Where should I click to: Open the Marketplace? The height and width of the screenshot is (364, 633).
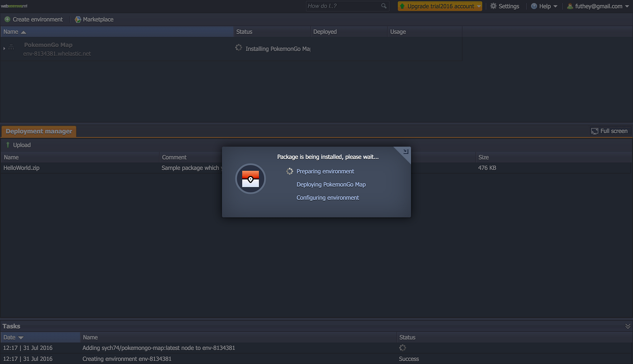click(94, 19)
